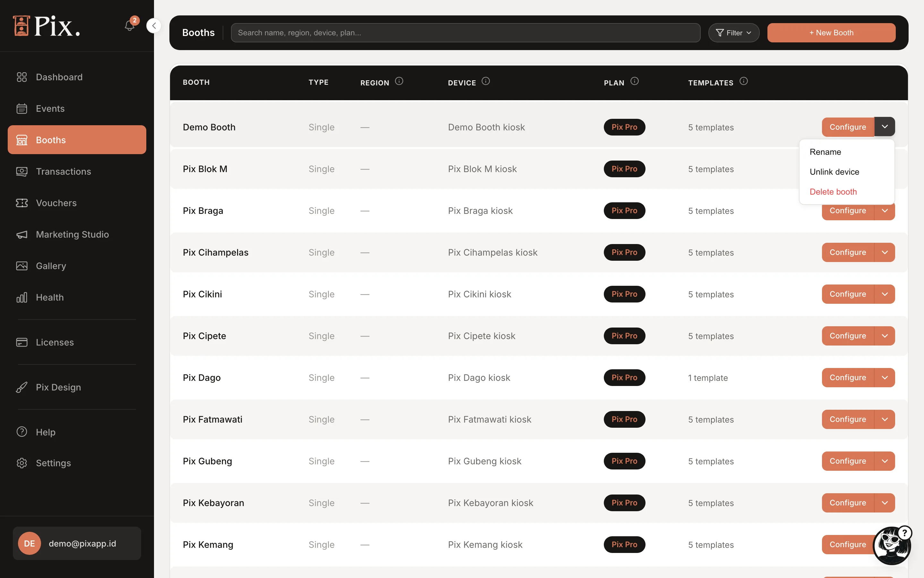This screenshot has width=924, height=578.
Task: Configure the Pix Kebayoran booth
Action: pyautogui.click(x=848, y=503)
